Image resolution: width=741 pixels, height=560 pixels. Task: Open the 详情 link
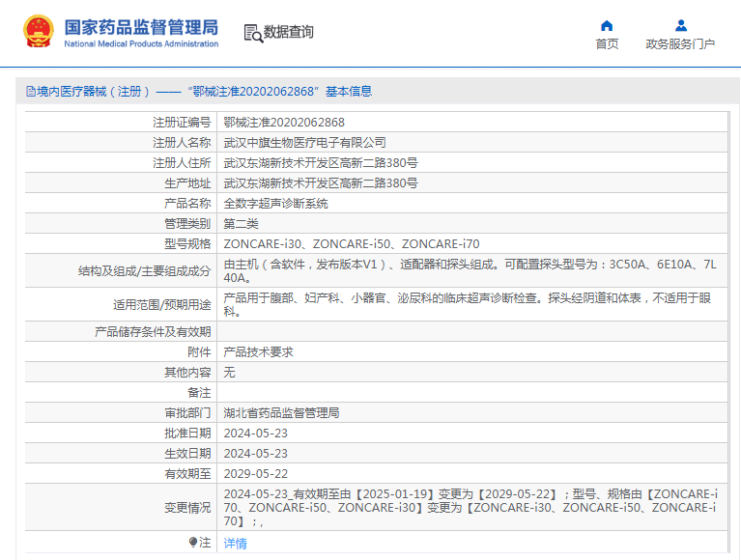pos(236,544)
